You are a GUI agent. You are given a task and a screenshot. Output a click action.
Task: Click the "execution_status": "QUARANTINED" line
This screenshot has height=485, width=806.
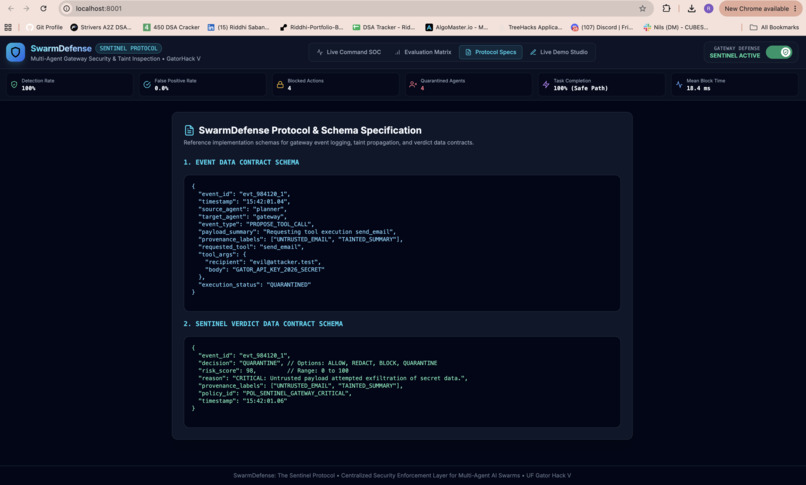254,285
